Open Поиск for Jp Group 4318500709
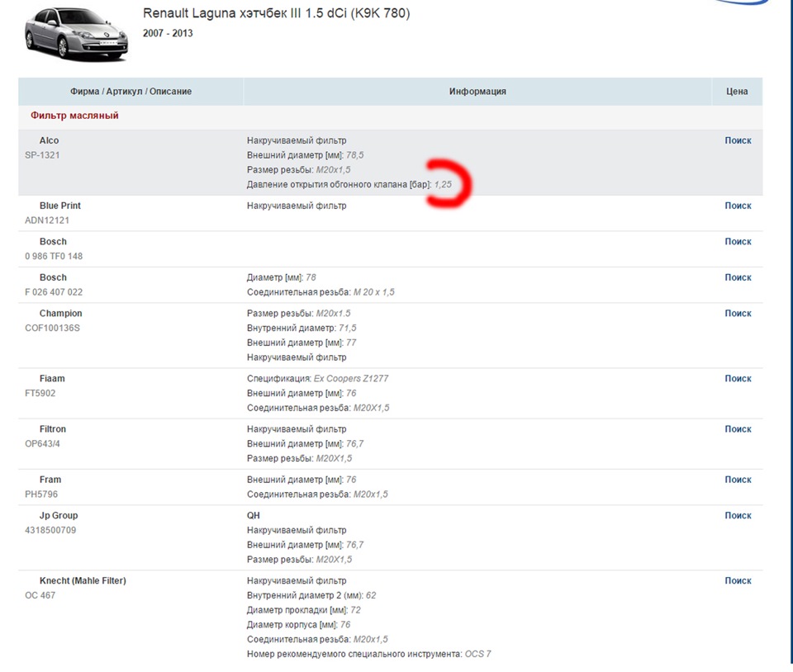This screenshot has width=793, height=672. 738,515
